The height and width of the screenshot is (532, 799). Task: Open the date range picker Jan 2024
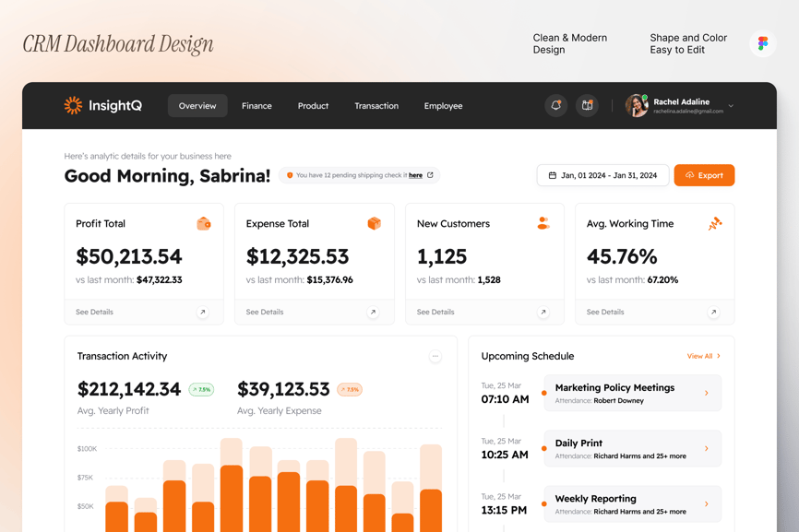click(602, 175)
